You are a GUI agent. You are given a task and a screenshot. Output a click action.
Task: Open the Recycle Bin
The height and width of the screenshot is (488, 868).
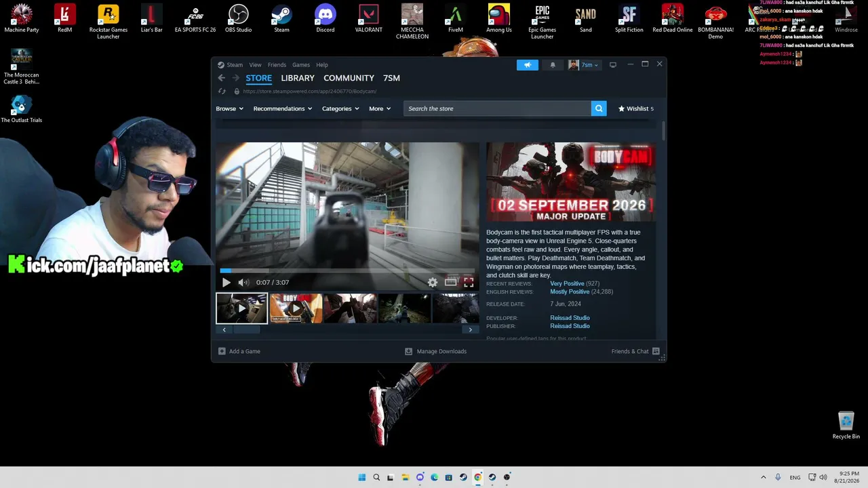click(x=846, y=426)
